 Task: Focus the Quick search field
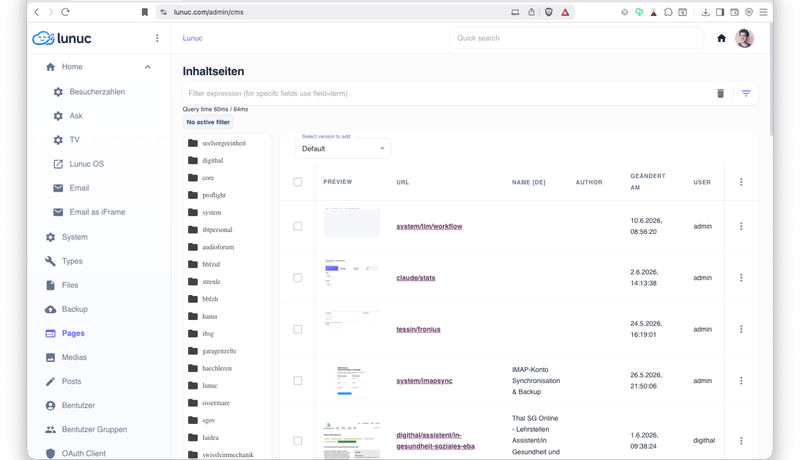click(x=577, y=38)
